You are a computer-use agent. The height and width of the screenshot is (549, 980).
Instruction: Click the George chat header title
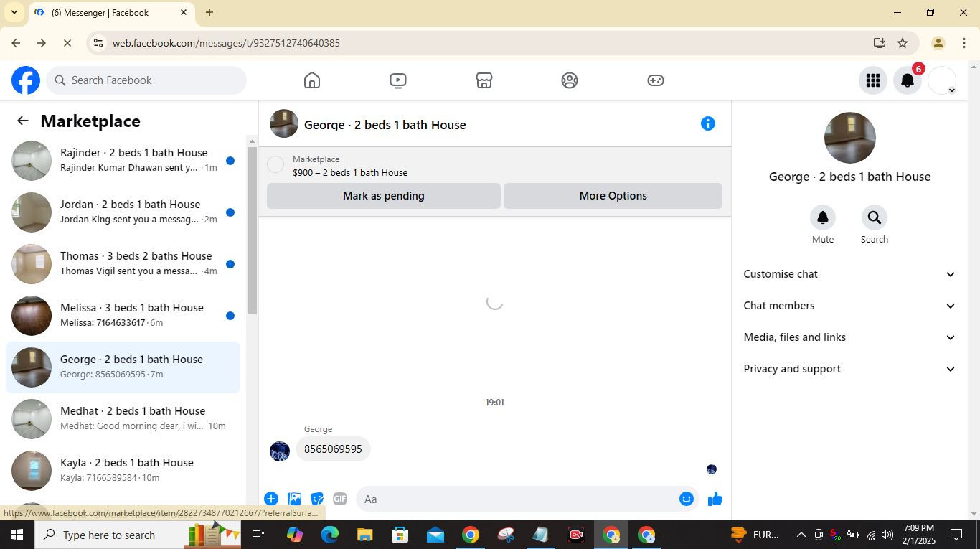[x=385, y=125]
